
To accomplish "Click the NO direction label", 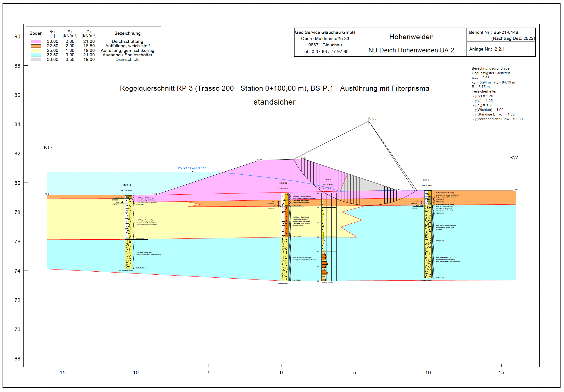I will 48,148.
